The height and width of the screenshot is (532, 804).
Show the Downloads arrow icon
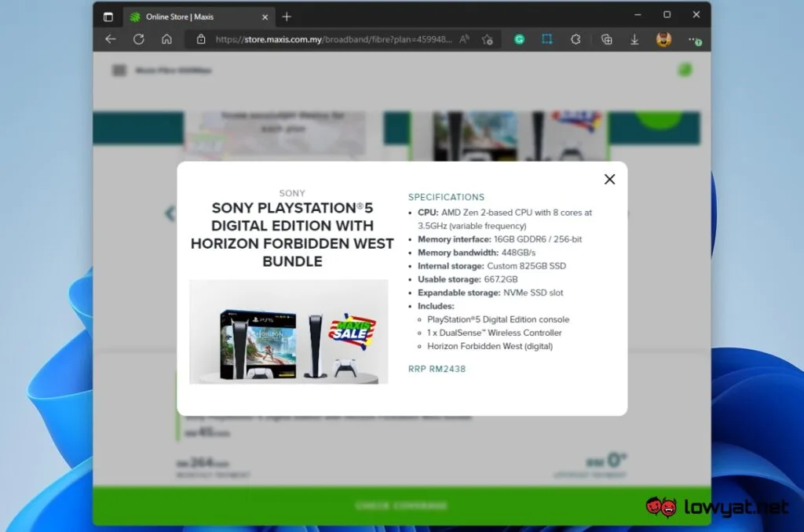click(x=634, y=39)
